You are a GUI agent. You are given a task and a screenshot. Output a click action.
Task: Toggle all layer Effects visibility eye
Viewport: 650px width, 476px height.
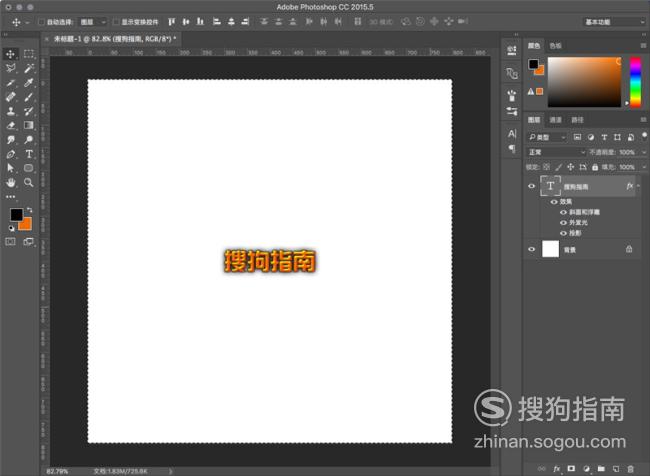[554, 202]
